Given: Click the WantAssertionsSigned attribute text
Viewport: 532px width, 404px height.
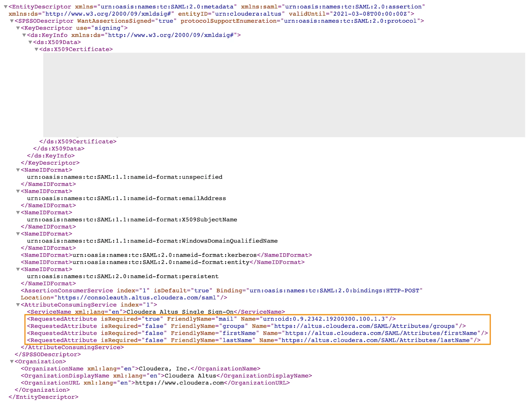Looking at the screenshot, I should [x=114, y=21].
